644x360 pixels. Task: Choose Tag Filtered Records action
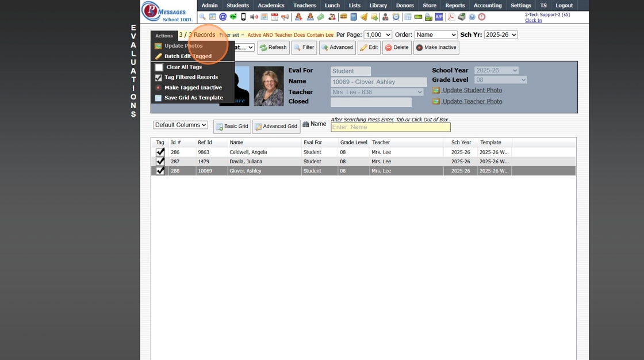coord(191,77)
